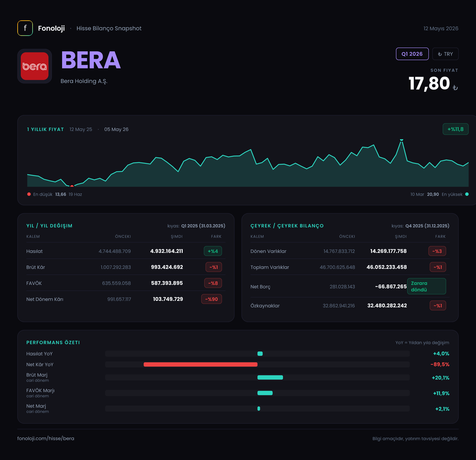The height and width of the screenshot is (460, 476).
Task: Click the YIL / YIL DEĞIŞIM heading
Action: (x=49, y=226)
